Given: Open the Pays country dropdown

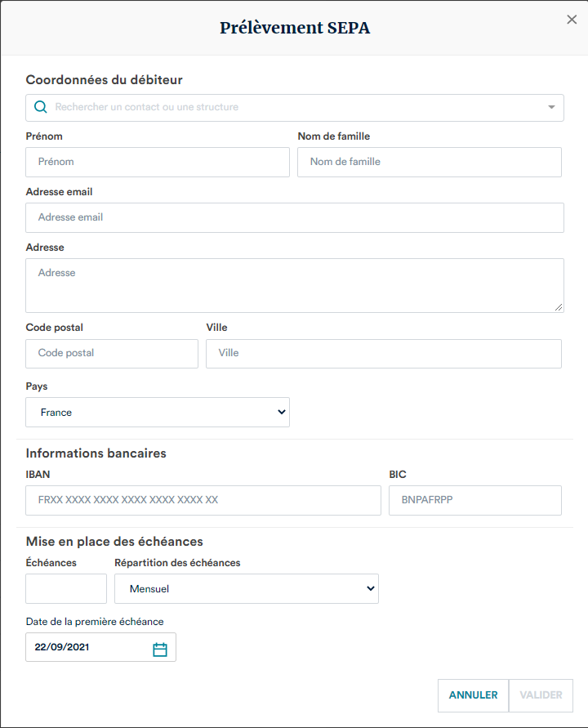Looking at the screenshot, I should click(158, 413).
